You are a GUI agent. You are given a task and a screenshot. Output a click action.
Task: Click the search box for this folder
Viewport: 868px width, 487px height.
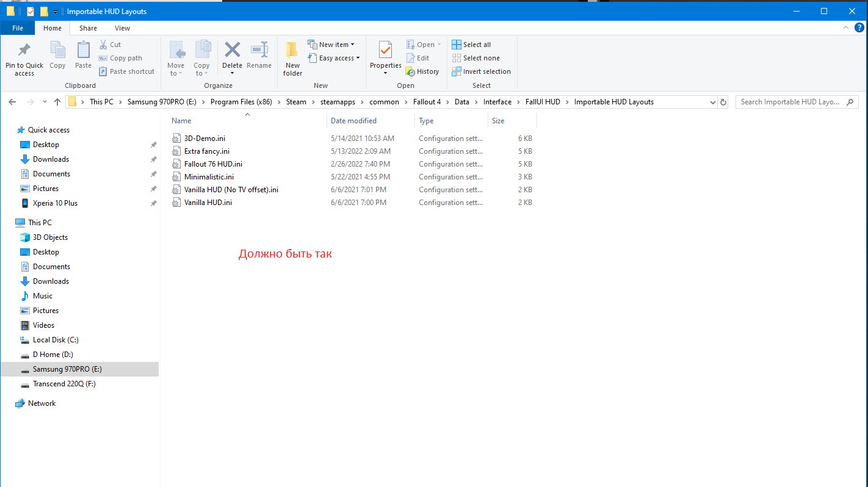point(790,102)
